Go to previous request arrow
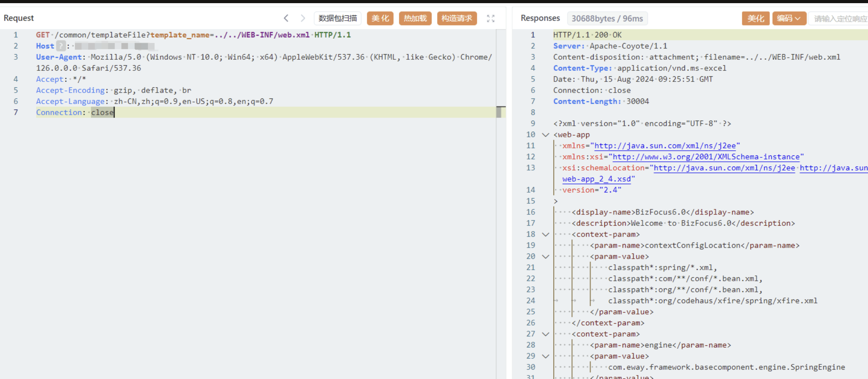This screenshot has height=379, width=868. 286,18
